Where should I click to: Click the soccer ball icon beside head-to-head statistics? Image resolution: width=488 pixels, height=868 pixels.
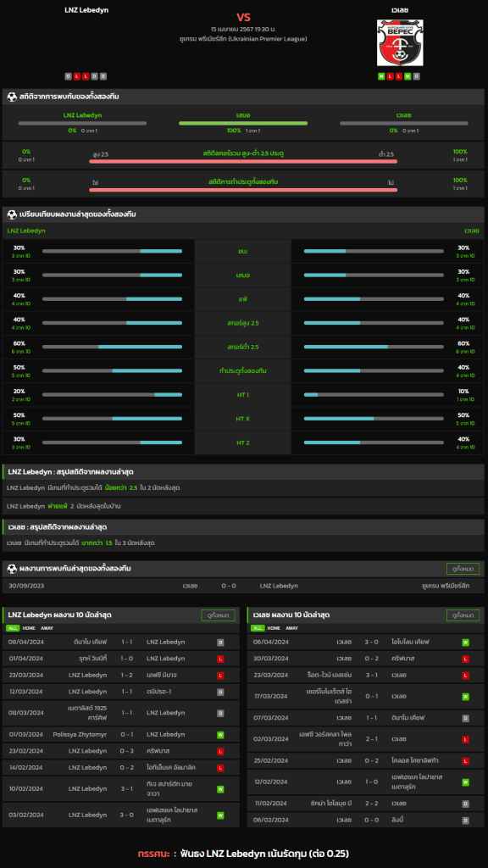click(x=12, y=97)
